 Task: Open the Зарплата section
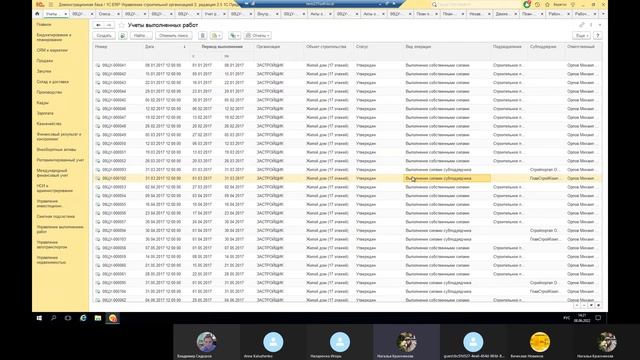click(x=45, y=113)
